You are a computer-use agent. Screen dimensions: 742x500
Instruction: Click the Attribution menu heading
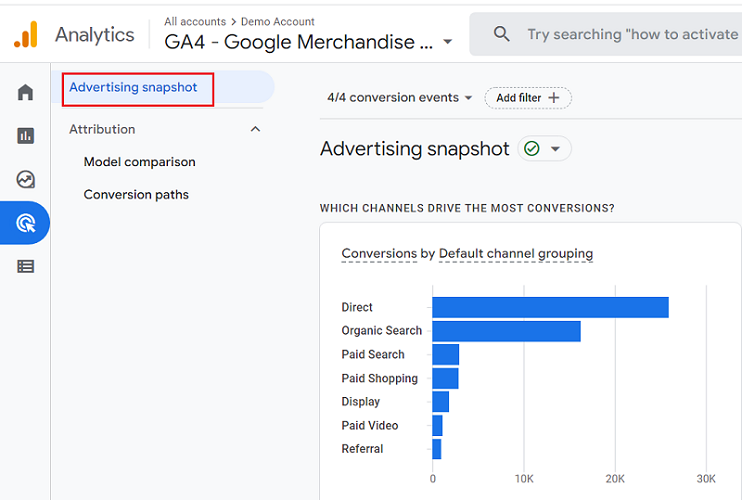[102, 129]
